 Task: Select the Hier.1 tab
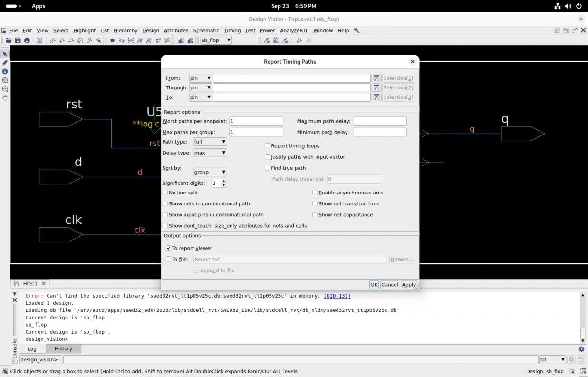30,283
